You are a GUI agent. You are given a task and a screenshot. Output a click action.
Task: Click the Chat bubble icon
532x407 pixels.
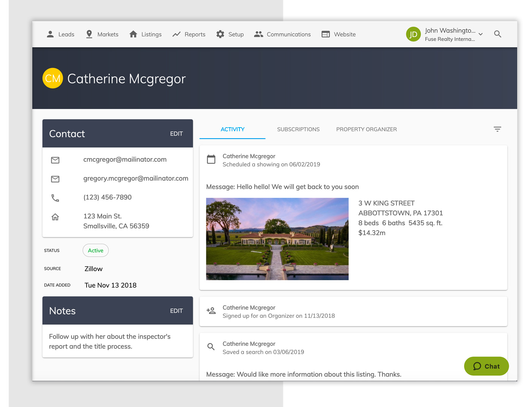click(477, 366)
